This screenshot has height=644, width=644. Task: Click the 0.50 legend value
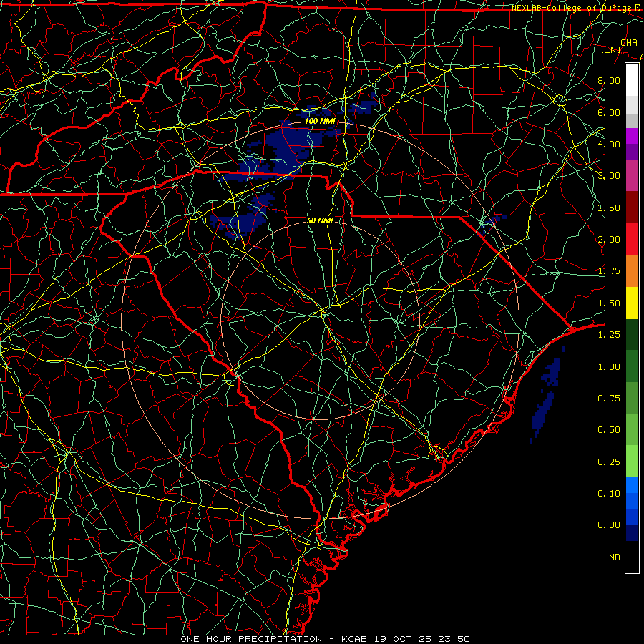point(609,430)
